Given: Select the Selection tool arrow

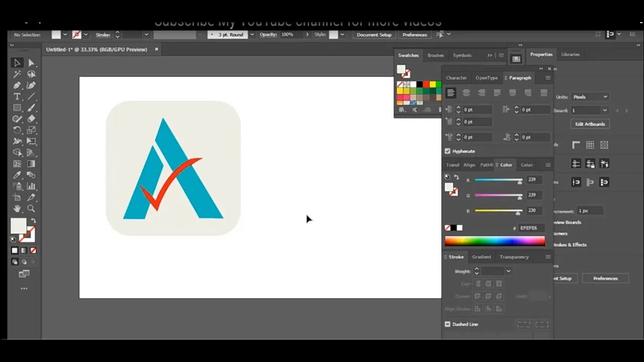Looking at the screenshot, I should [x=17, y=63].
